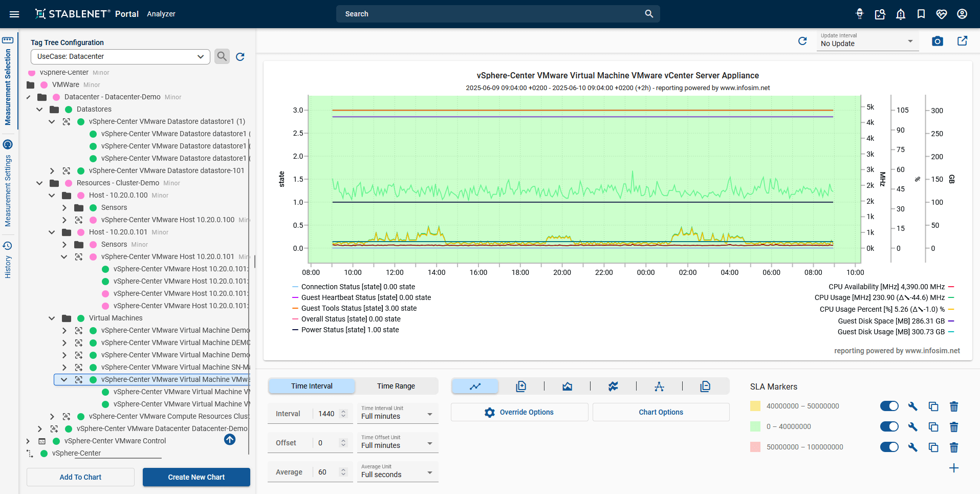Open the History side tab
The width and height of the screenshot is (980, 494).
[8, 260]
